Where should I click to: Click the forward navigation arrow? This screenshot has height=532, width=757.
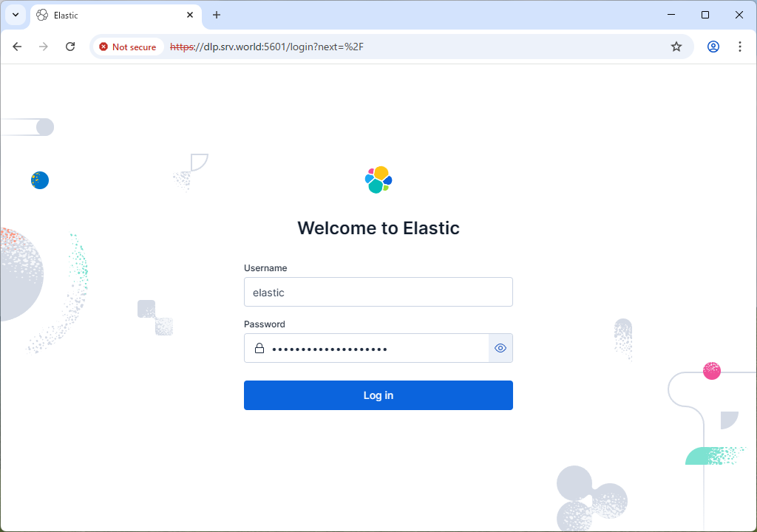click(44, 47)
